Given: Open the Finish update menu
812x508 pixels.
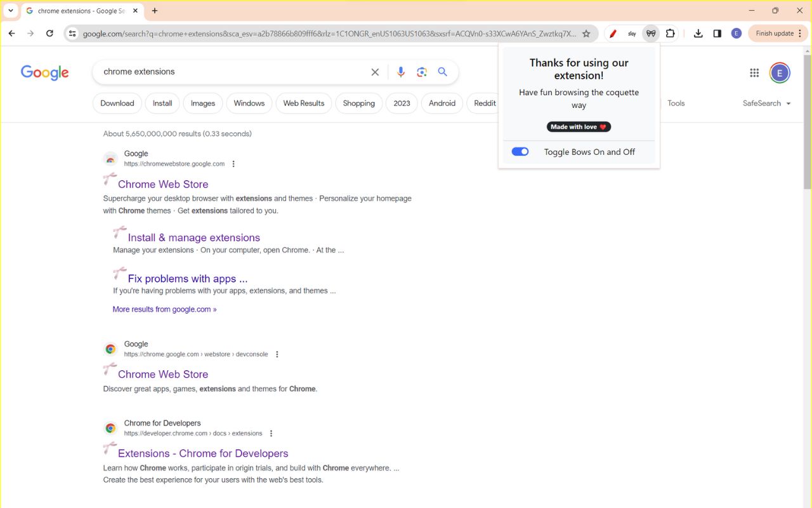Looking at the screenshot, I should click(780, 34).
